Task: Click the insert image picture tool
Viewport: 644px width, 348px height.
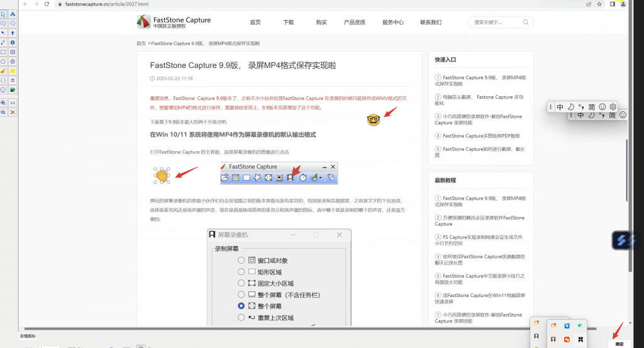Action: [x=13, y=90]
